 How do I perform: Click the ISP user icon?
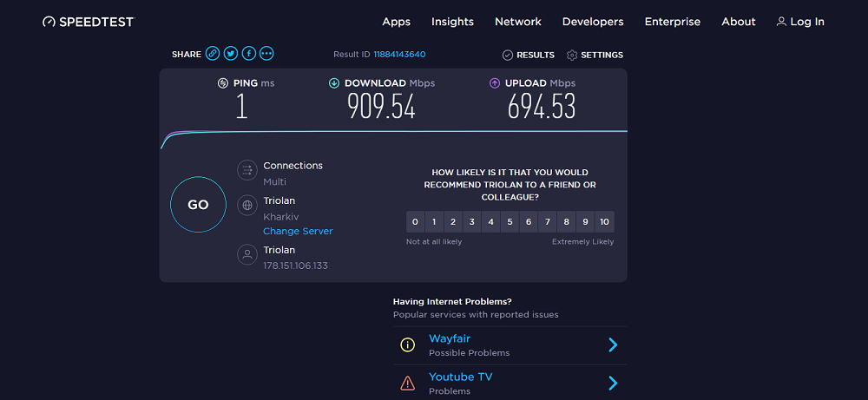point(247,254)
